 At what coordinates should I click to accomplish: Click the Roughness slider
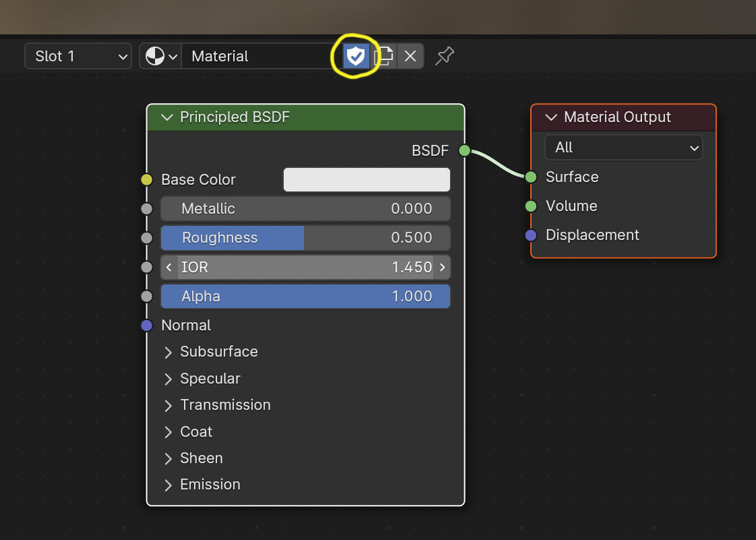tap(306, 238)
